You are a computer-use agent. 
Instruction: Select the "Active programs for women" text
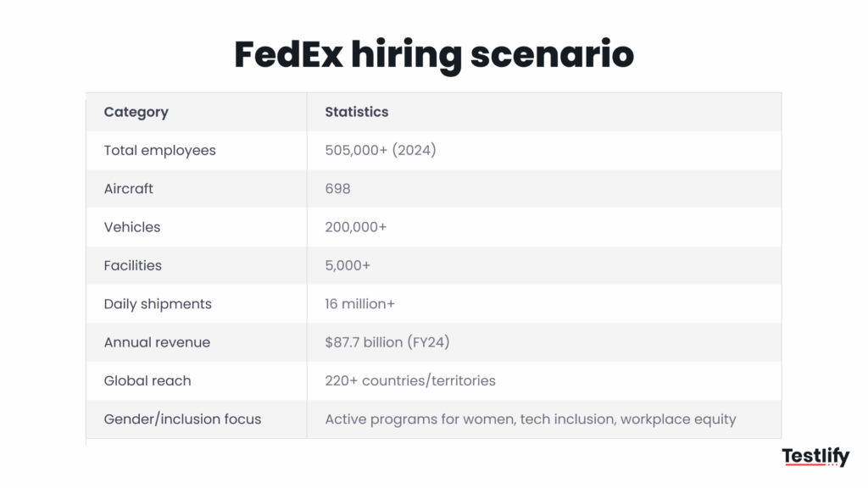point(419,419)
